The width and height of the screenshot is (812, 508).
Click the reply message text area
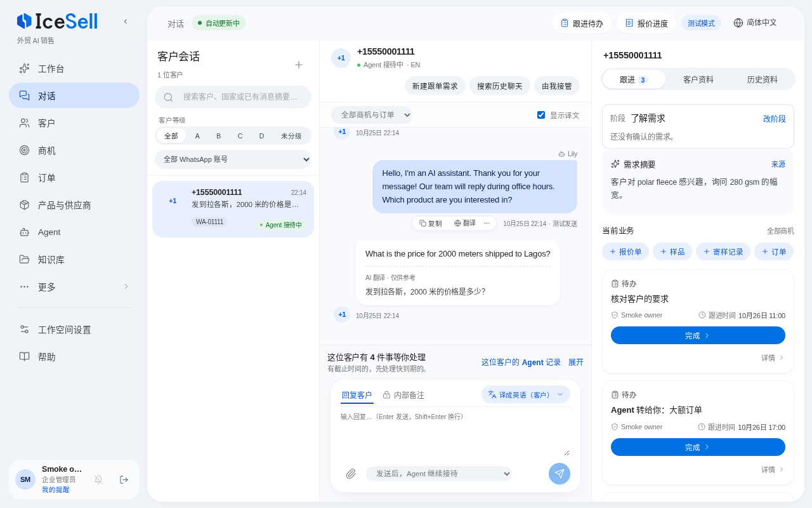tap(455, 434)
